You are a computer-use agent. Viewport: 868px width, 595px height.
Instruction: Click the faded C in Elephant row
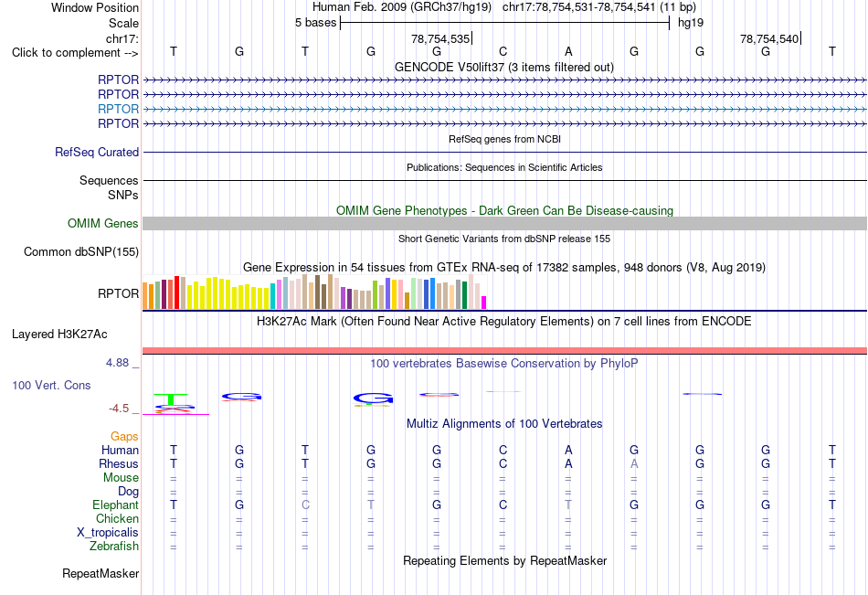(x=305, y=505)
